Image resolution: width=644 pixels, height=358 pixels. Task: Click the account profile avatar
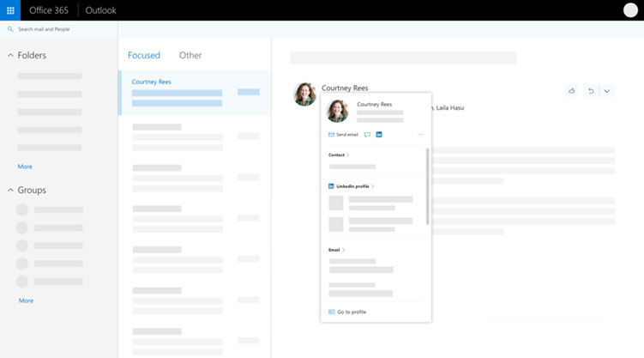pos(630,10)
